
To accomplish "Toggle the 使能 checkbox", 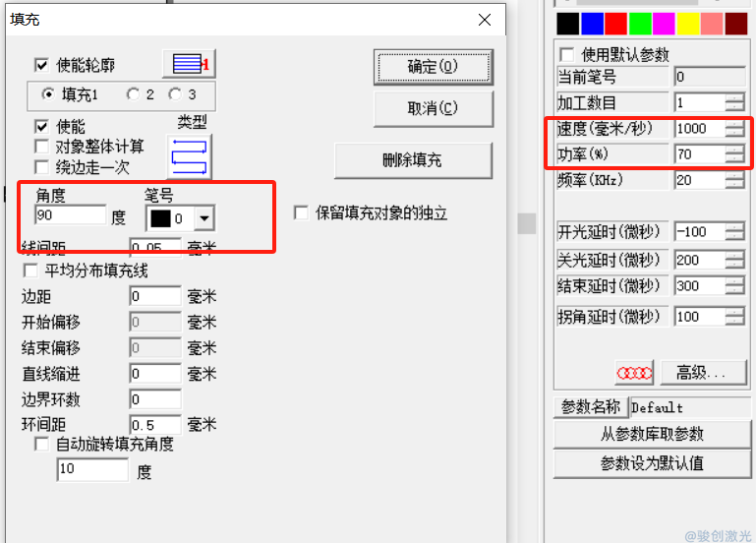I will [42, 126].
